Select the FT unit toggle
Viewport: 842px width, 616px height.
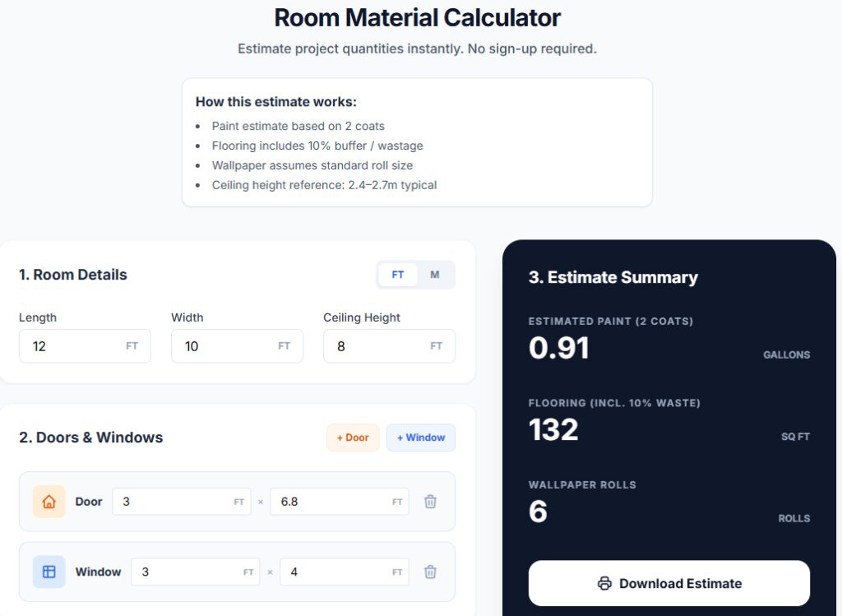(x=396, y=274)
